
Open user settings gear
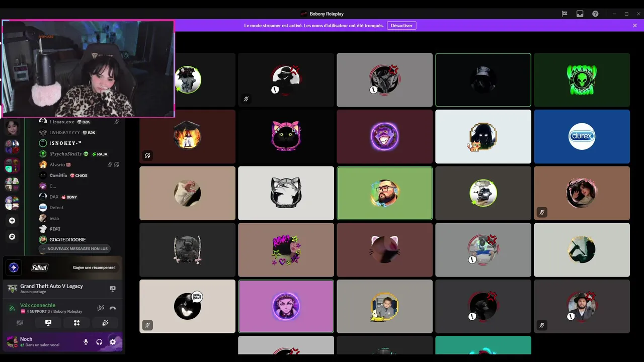(113, 342)
